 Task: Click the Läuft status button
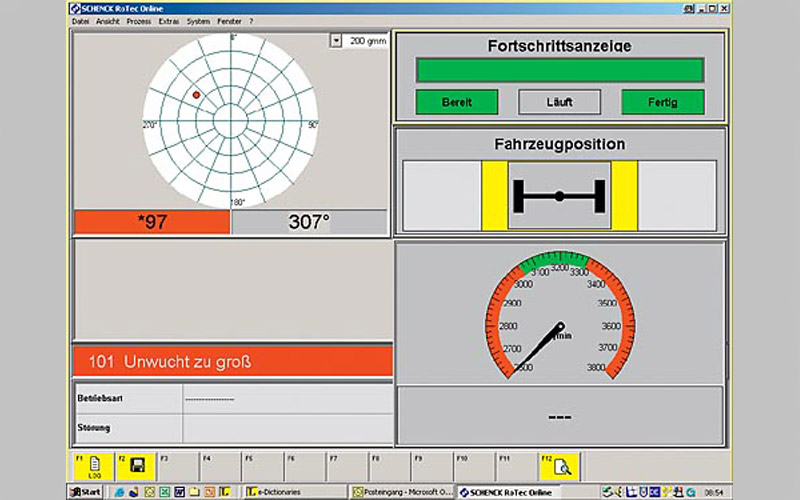559,102
